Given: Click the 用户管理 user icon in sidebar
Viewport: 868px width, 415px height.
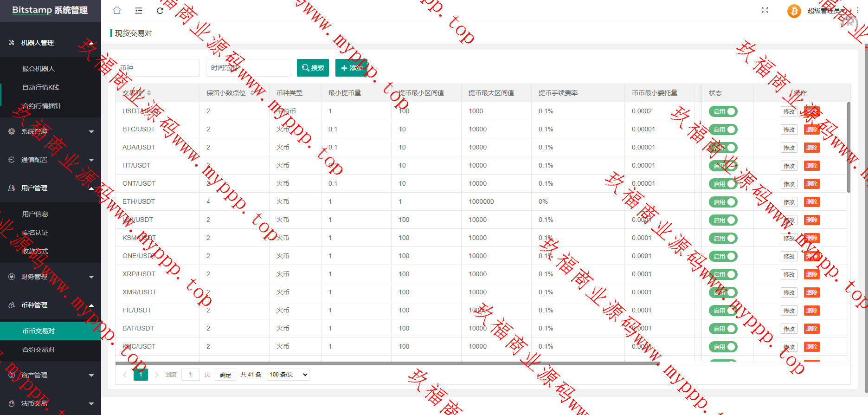Looking at the screenshot, I should pyautogui.click(x=12, y=188).
